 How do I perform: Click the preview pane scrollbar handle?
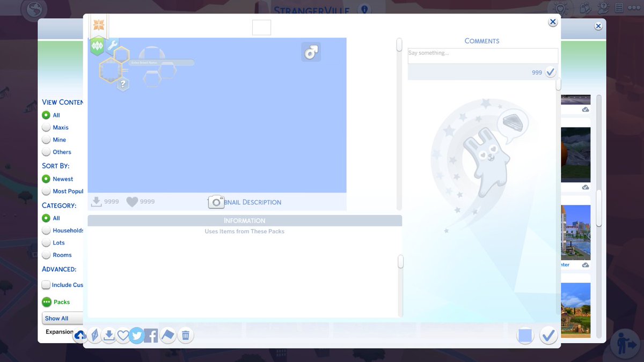click(399, 45)
